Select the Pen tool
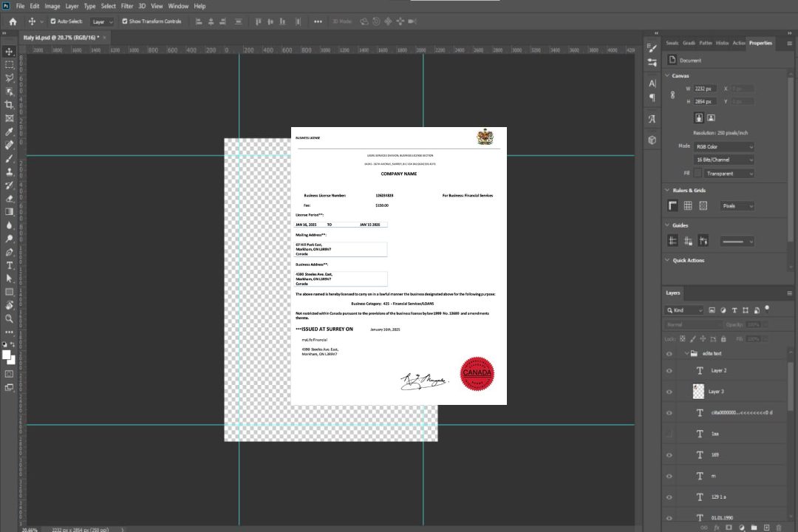 coord(9,252)
